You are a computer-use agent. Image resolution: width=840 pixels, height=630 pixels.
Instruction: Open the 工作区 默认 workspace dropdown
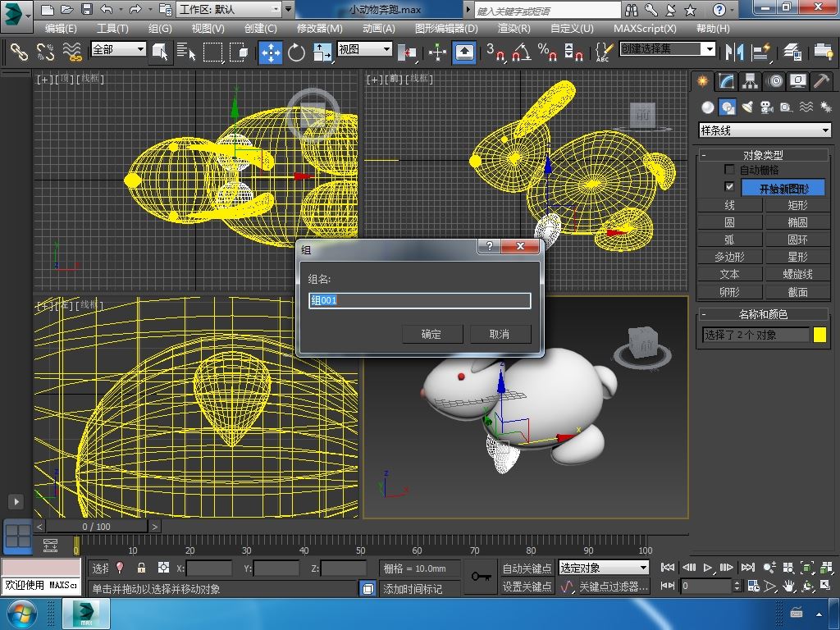pyautogui.click(x=230, y=9)
